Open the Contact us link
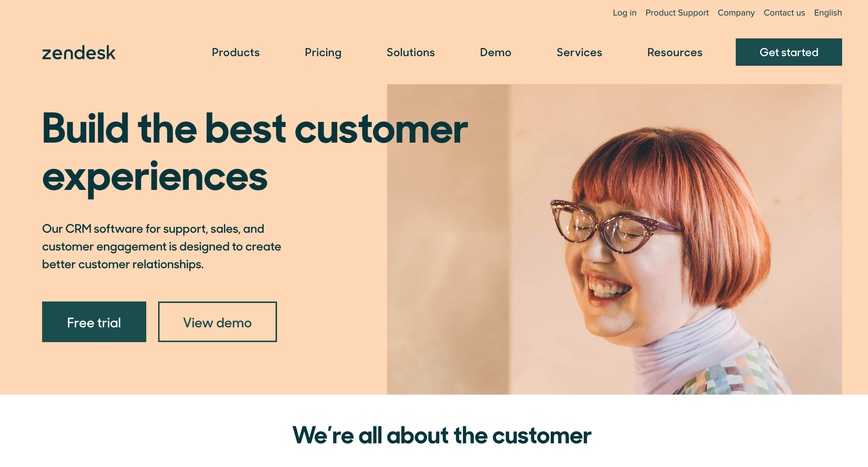Viewport: 868px width, 467px height. pos(784,13)
